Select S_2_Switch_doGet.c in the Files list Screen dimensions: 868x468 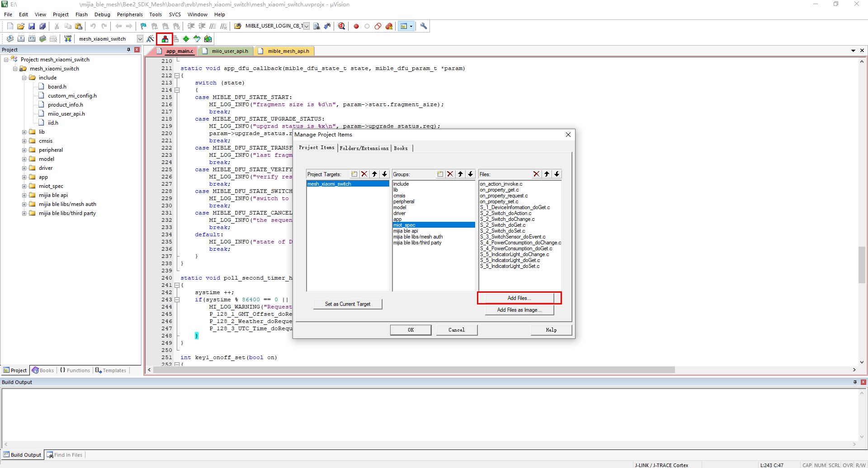(503, 225)
